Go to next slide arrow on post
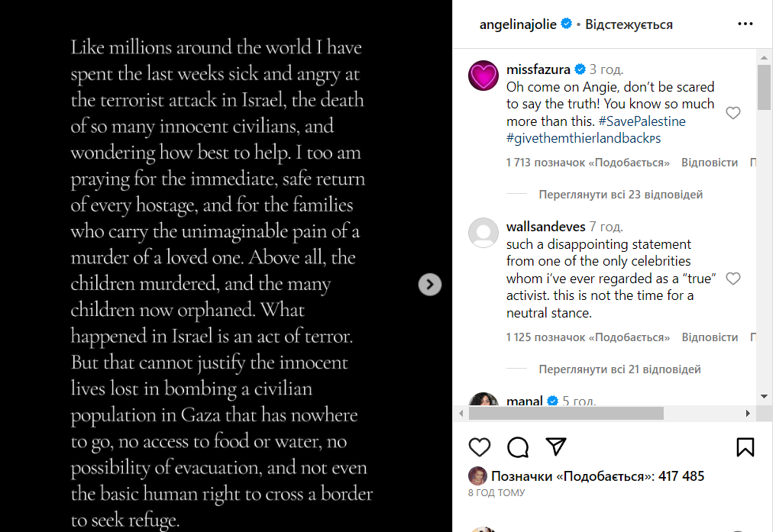Viewport: 776px width, 532px height. pyautogui.click(x=430, y=285)
